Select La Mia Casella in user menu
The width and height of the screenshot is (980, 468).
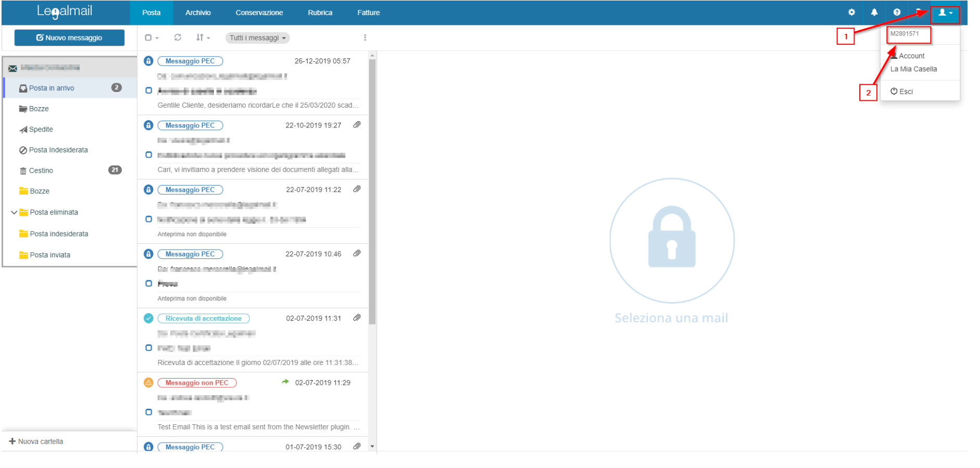pyautogui.click(x=913, y=69)
